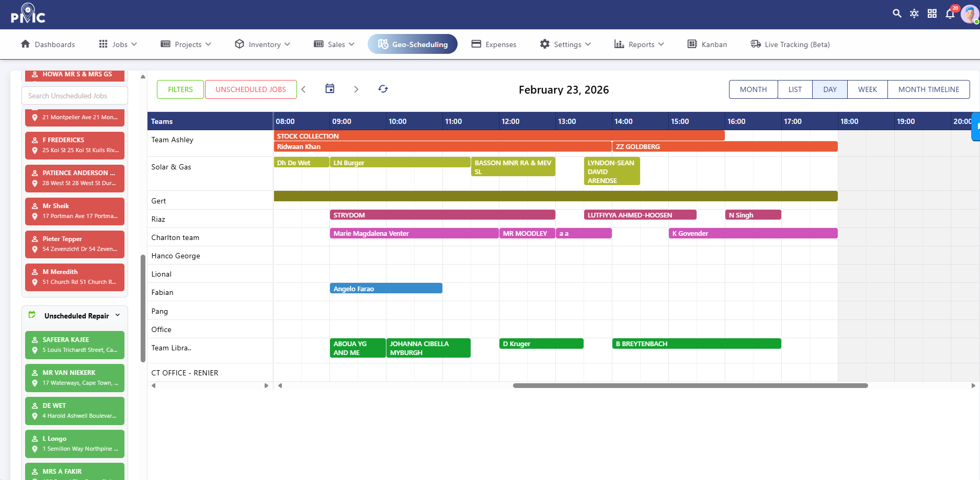Select the DE WET repair card

coord(75,411)
